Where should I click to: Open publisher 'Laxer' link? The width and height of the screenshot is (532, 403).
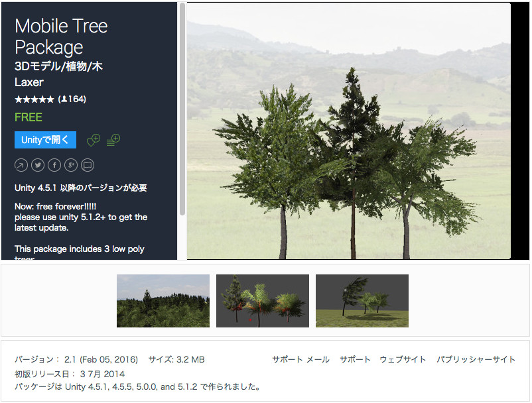(x=29, y=82)
